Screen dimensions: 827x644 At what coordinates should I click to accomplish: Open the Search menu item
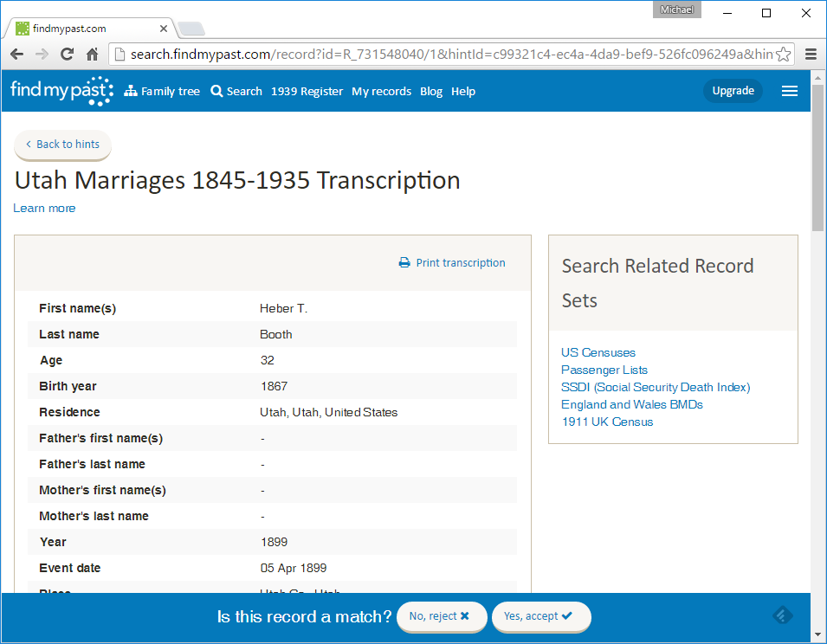(236, 91)
